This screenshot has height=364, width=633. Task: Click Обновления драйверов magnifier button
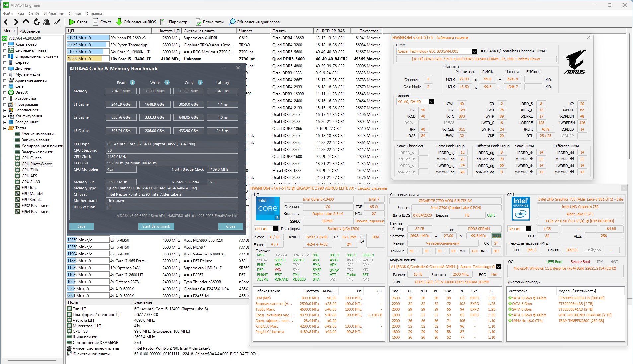255,22
